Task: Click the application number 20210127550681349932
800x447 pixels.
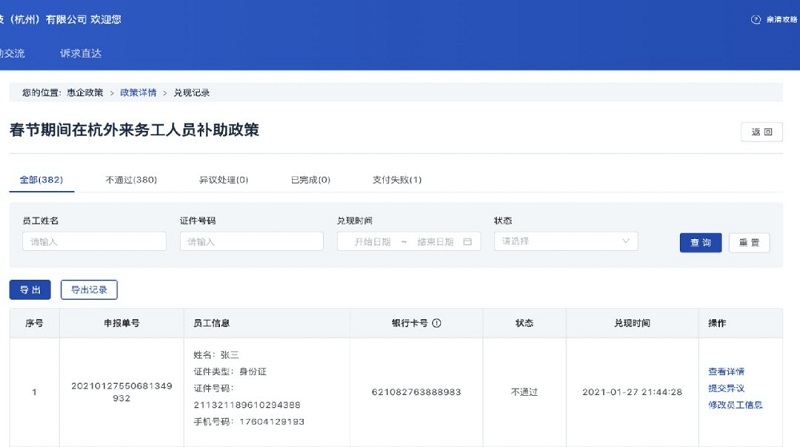Action: 121,392
